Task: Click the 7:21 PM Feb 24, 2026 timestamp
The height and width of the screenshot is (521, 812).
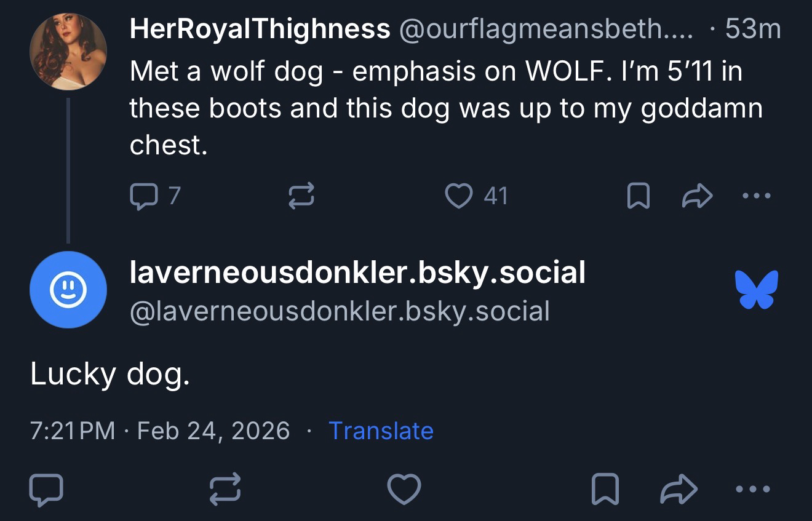Action: click(x=160, y=431)
